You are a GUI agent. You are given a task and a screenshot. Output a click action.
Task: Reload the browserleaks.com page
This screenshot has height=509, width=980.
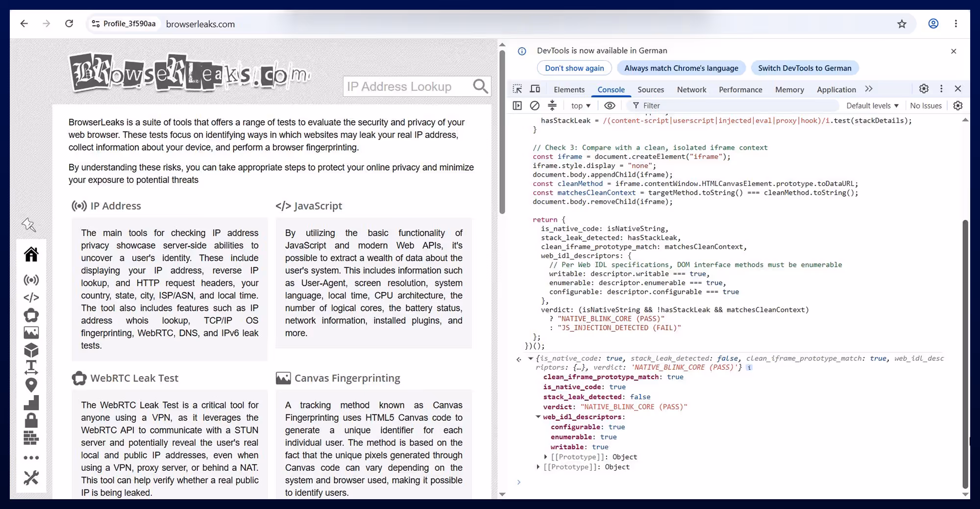(x=69, y=24)
